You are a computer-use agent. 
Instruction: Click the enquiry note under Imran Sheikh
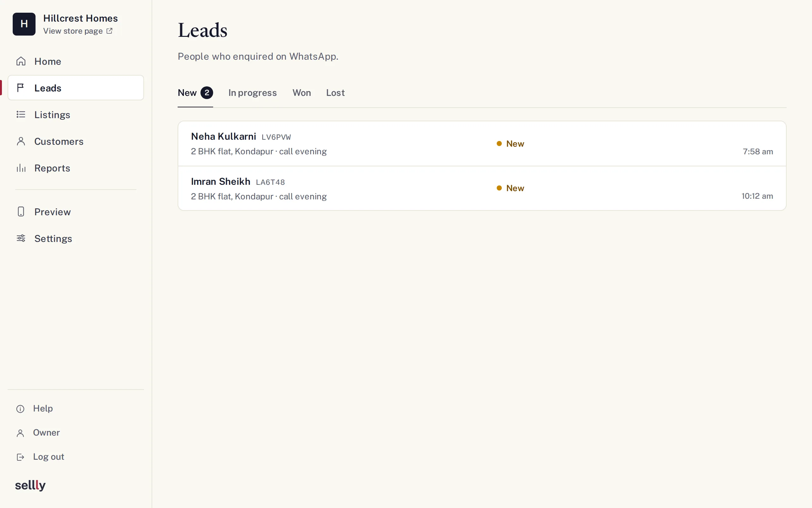(259, 196)
